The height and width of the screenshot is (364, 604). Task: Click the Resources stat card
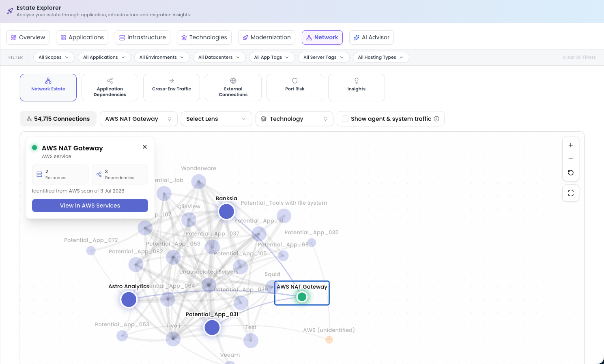click(x=60, y=174)
